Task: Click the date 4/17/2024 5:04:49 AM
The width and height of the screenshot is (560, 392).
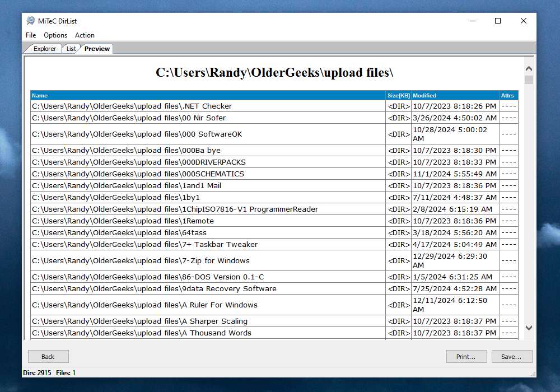Action: pos(455,245)
